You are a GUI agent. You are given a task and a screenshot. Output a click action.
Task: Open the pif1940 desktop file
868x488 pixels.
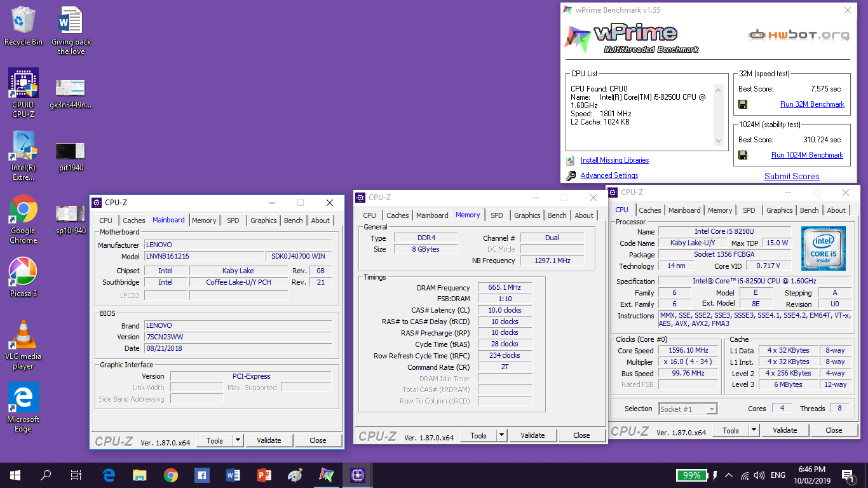(70, 156)
